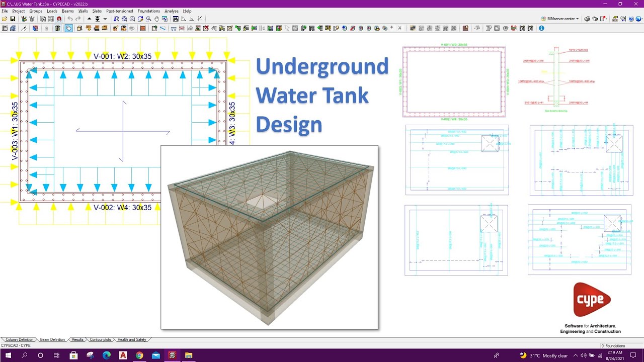Click the Open file toolbar icon

(x=5, y=19)
